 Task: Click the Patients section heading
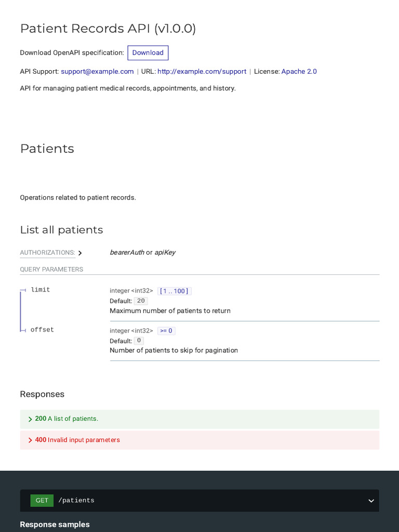click(47, 149)
